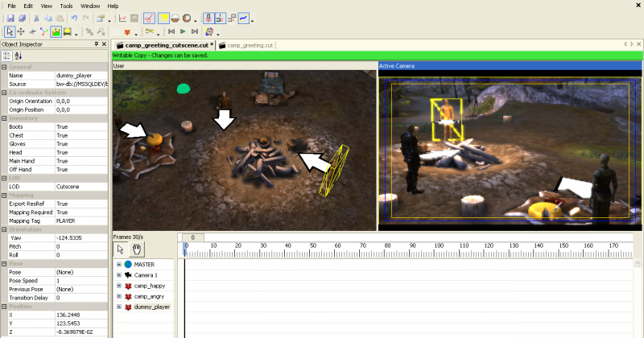Viewport: 644px width, 338px height.
Task: Select the camp_angry track
Action: [143, 296]
